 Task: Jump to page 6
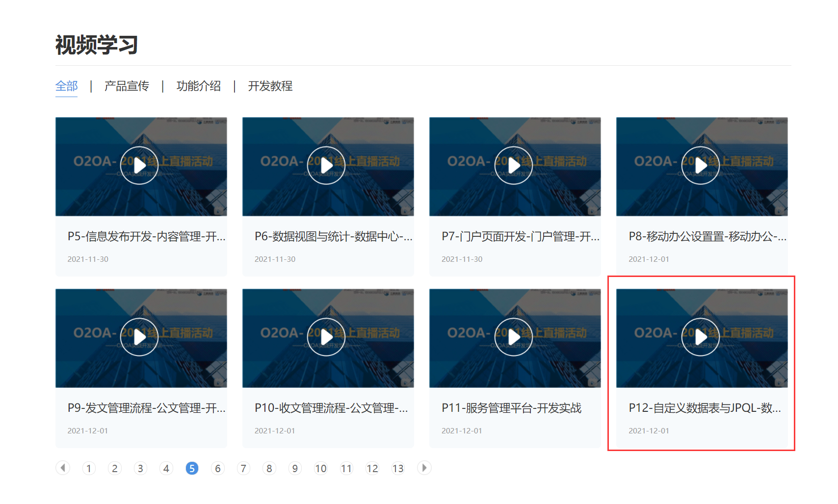click(x=218, y=468)
